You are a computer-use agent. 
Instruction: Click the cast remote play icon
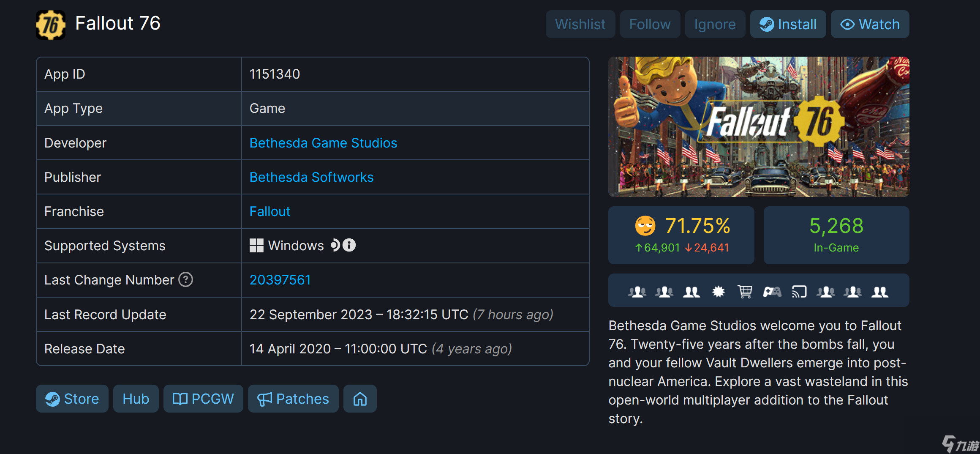tap(799, 292)
